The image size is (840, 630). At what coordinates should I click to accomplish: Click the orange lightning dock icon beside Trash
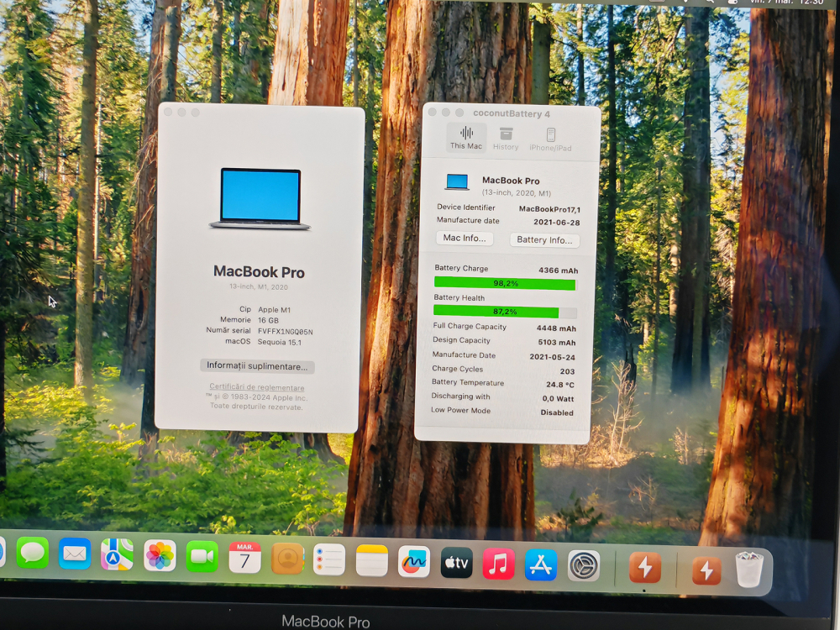coord(706,570)
